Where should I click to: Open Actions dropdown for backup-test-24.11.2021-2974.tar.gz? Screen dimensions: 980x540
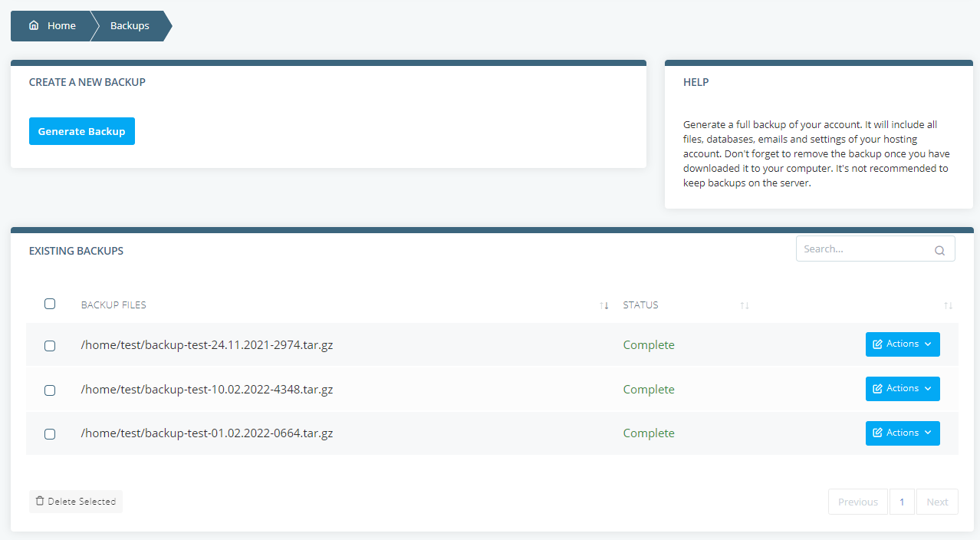point(903,344)
